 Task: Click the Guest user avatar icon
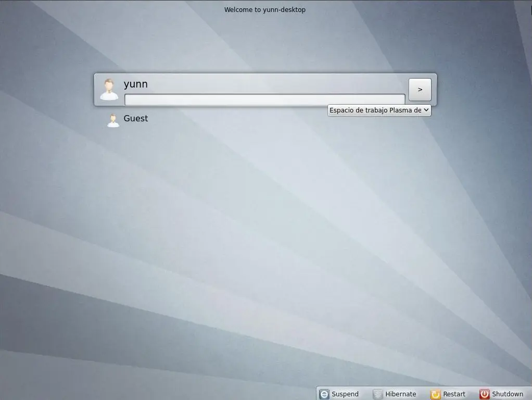click(113, 120)
